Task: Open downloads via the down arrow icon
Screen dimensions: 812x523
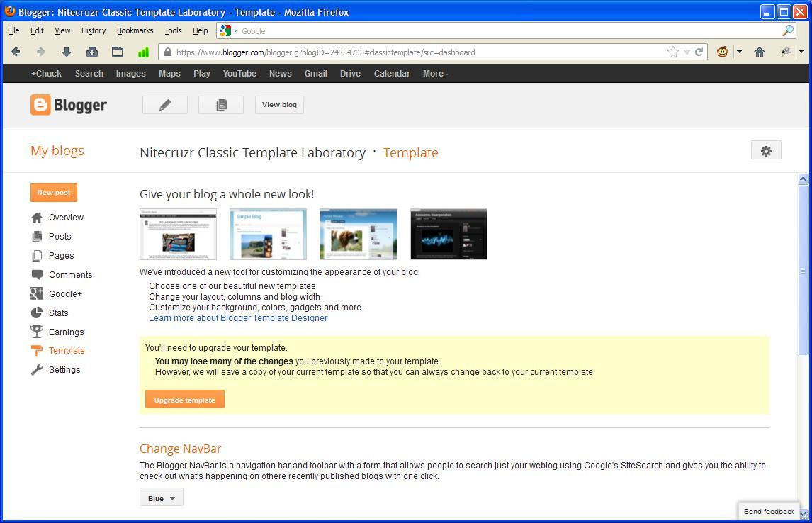Action: tap(67, 52)
